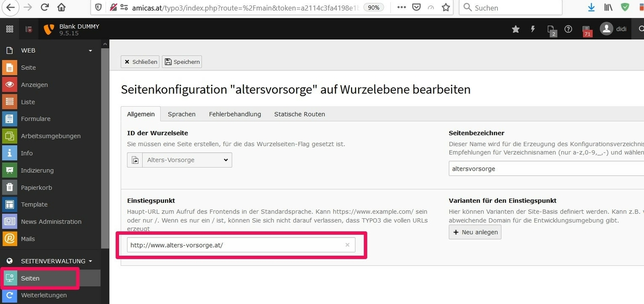Open the Info module
Screen dimensions: 644x304
[50, 153]
